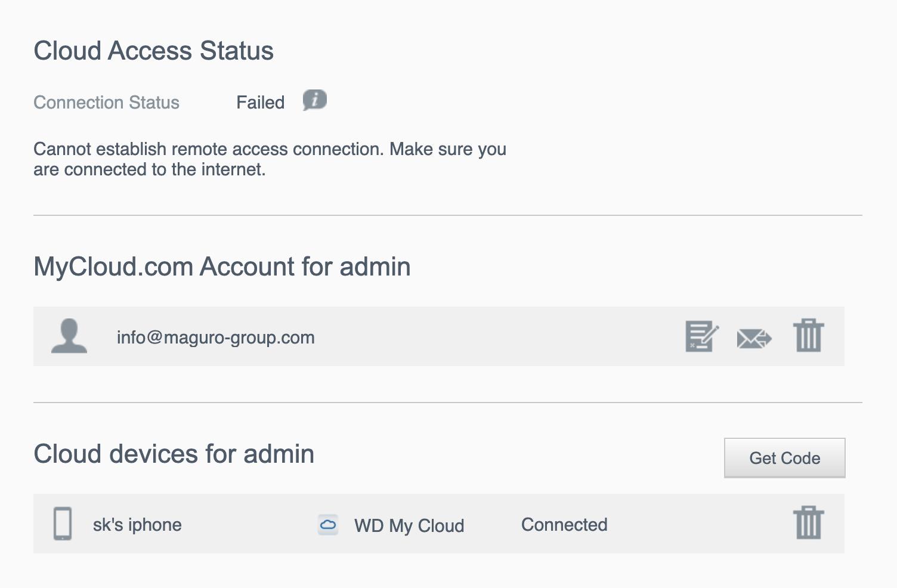Image resolution: width=897 pixels, height=588 pixels.
Task: Click the Cloud devices for admin heading
Action: (174, 454)
